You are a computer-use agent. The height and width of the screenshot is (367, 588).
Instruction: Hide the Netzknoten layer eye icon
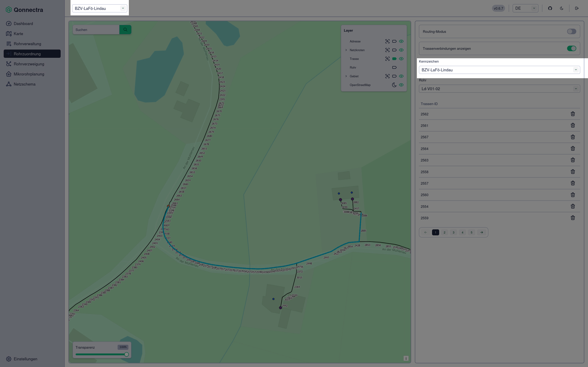401,50
